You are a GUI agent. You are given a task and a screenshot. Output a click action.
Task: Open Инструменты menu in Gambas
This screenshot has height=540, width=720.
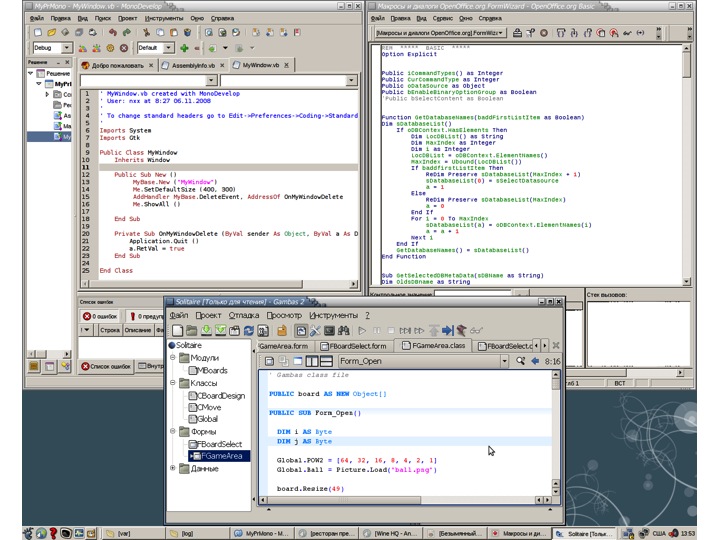(333, 315)
